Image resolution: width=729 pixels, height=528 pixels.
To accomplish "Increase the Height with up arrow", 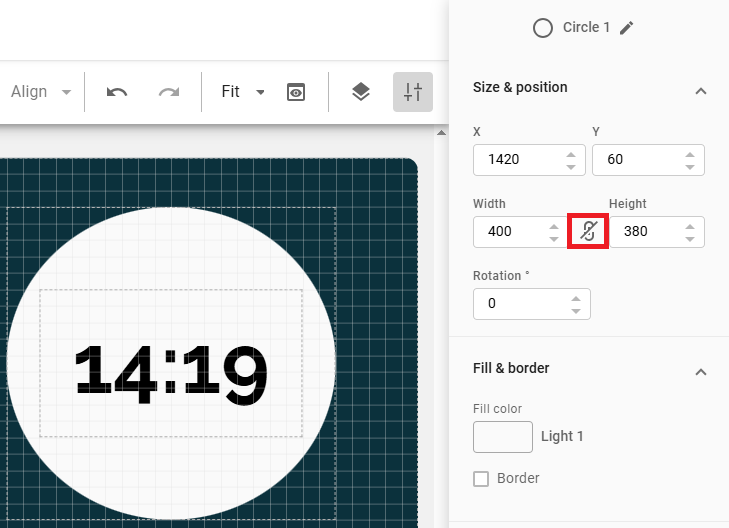I will (x=690, y=227).
